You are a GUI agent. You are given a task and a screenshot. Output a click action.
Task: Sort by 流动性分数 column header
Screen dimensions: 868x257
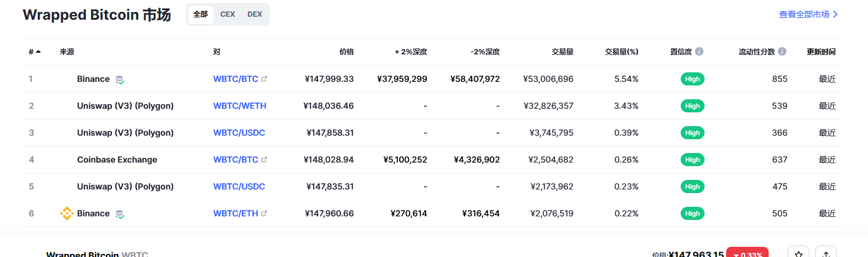tap(757, 52)
